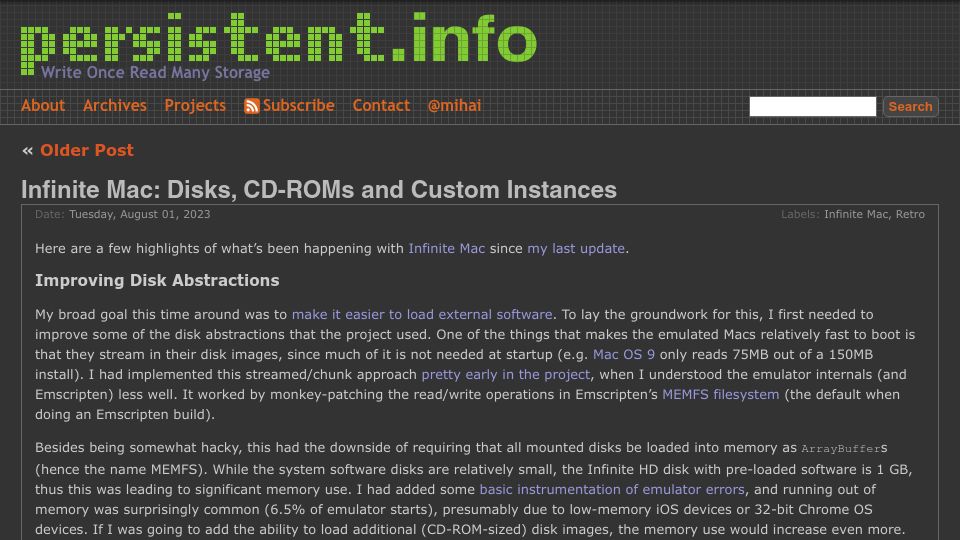
Task: Open the Infinite Mac label
Action: 855,214
